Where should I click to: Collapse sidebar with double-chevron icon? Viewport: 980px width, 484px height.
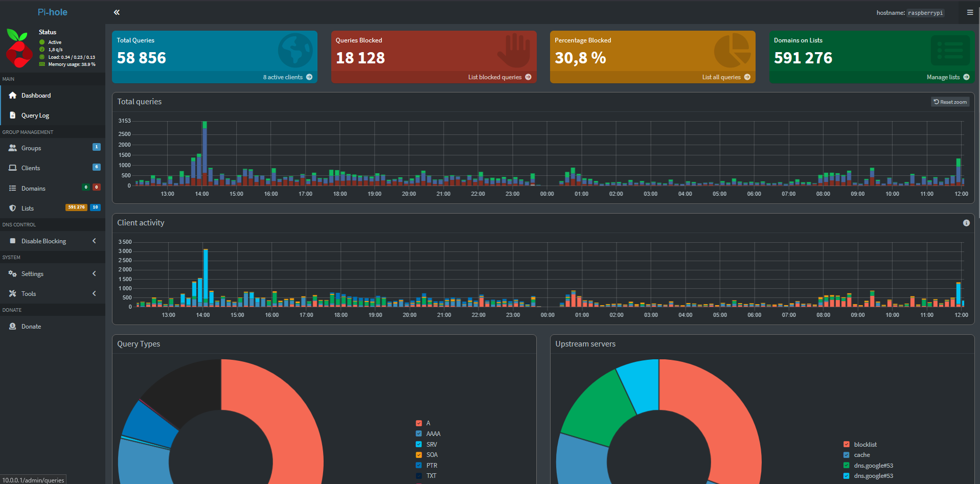pos(117,12)
